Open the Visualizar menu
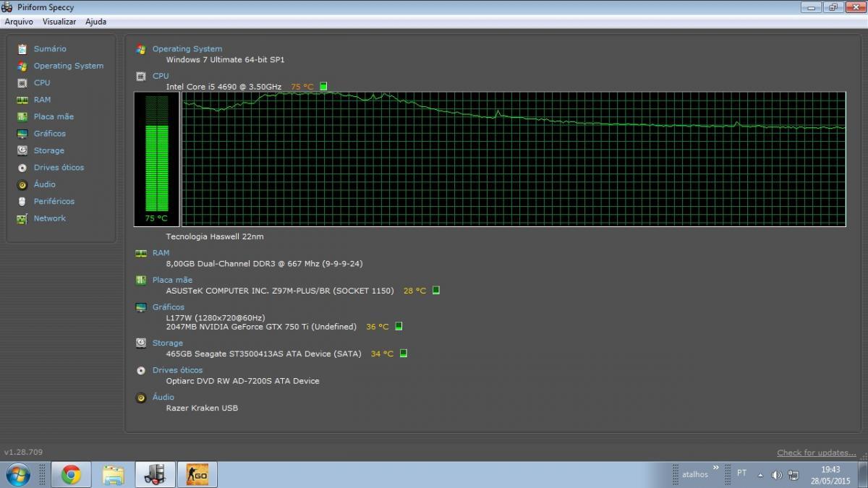 59,22
